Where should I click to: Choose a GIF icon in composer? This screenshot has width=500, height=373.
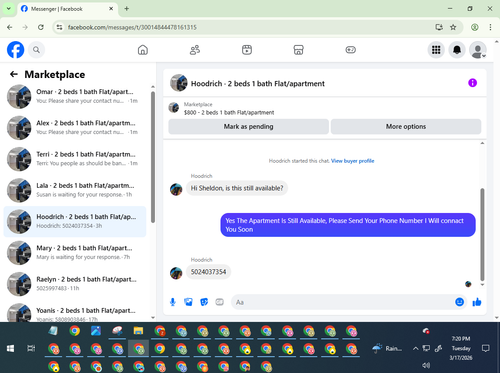219,302
